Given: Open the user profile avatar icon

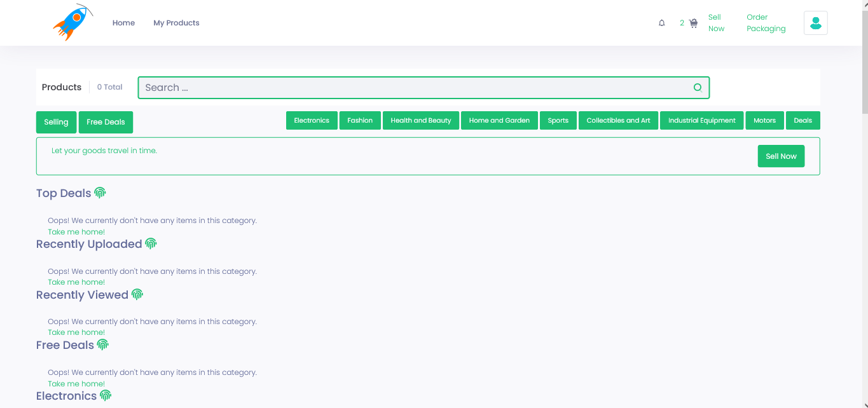Looking at the screenshot, I should tap(815, 23).
